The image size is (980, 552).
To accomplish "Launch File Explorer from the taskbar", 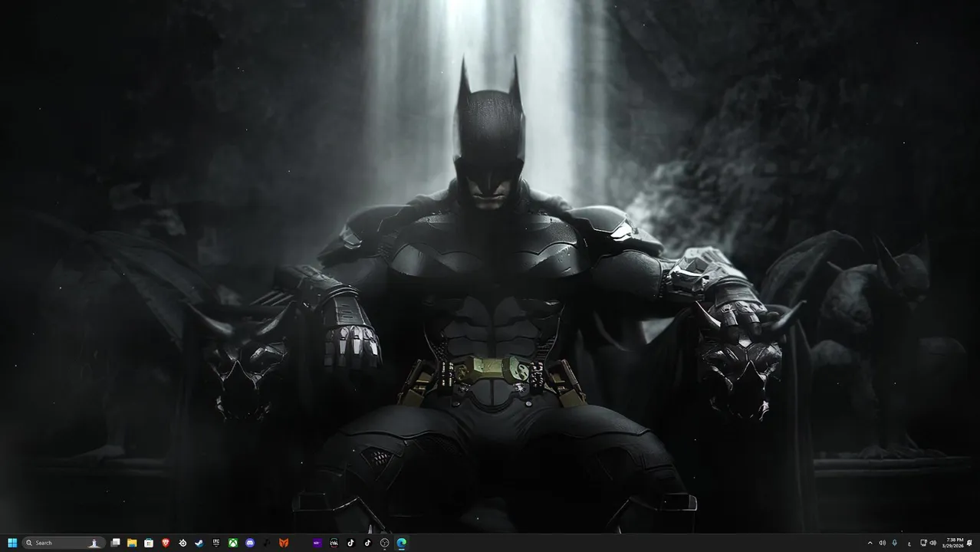I will click(132, 543).
